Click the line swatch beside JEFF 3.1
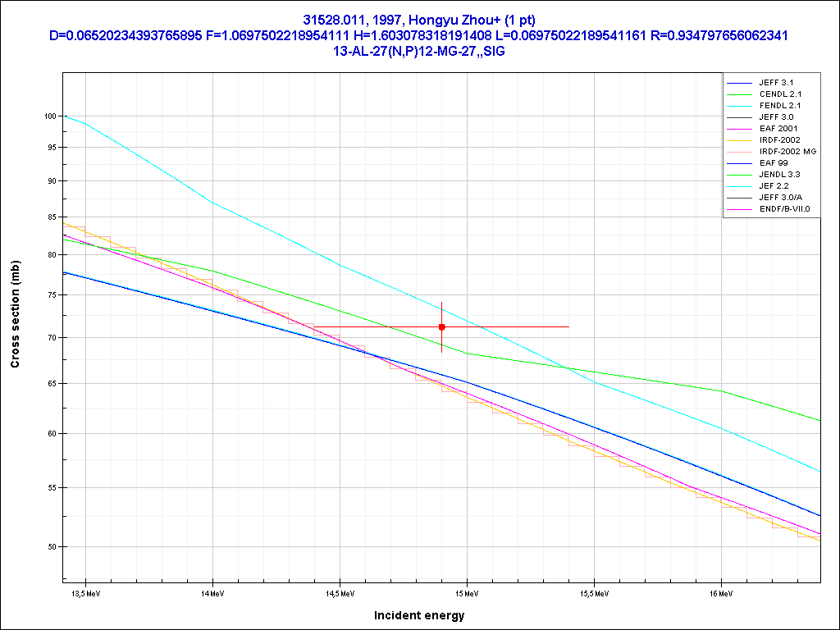This screenshot has width=840, height=630. (739, 83)
